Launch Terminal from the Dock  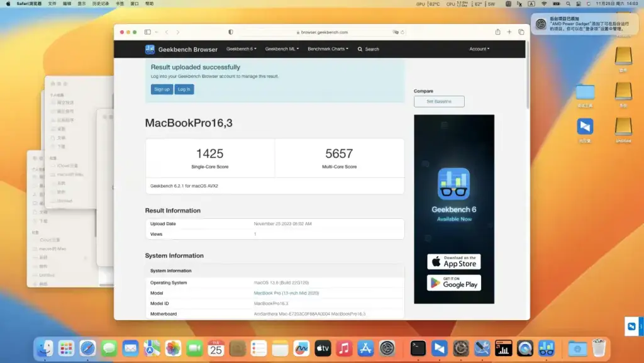click(418, 349)
